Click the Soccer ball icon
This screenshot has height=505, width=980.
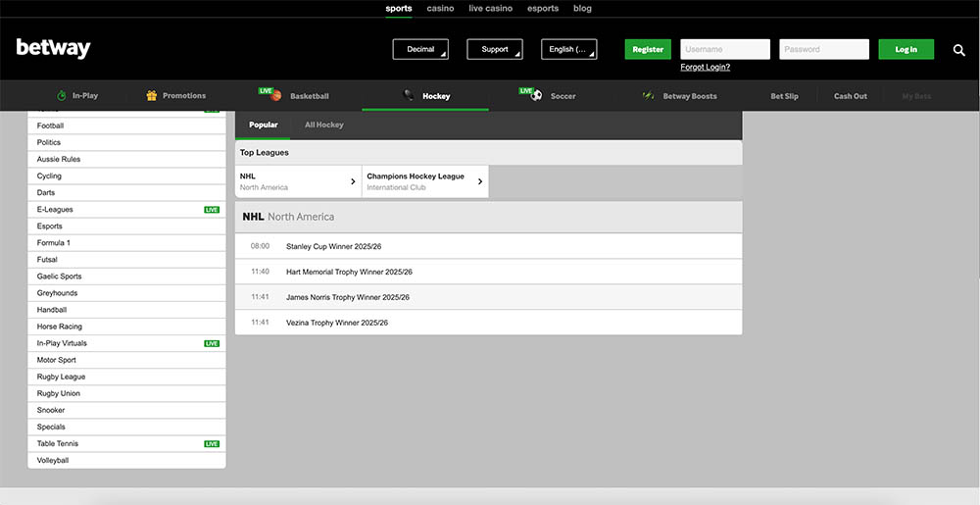(x=536, y=96)
